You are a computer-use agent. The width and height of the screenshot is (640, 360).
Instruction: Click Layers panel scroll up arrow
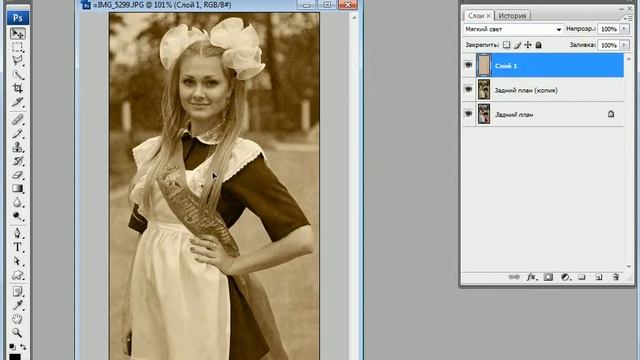click(x=629, y=59)
